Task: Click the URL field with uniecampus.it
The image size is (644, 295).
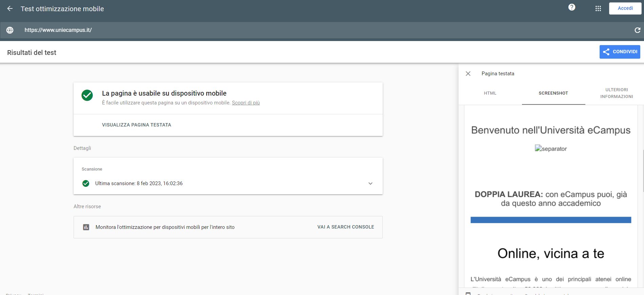Action: click(x=322, y=30)
